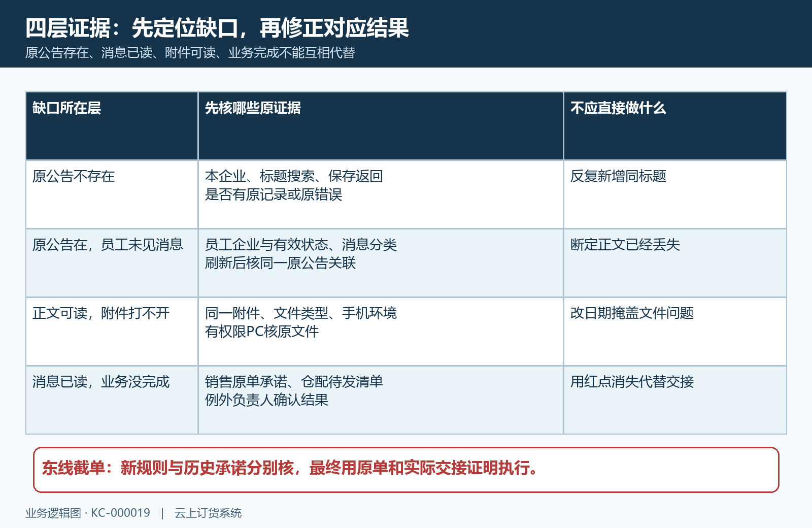
Task: Select the column header 先核哪些原证据
Action: [x=381, y=126]
